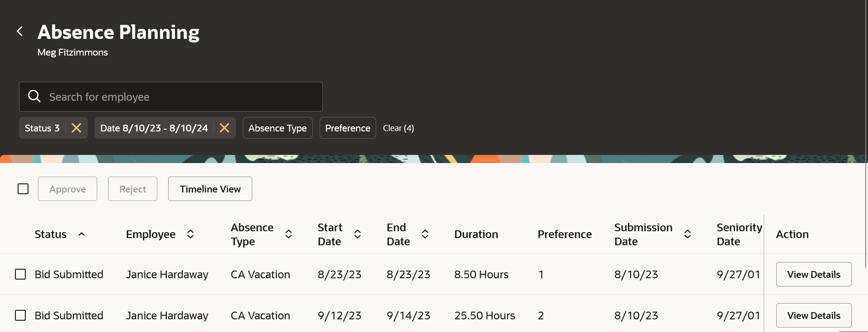Screen dimensions: 868x332
Task: View details for 8.50 Hours bid
Action: tap(813, 274)
